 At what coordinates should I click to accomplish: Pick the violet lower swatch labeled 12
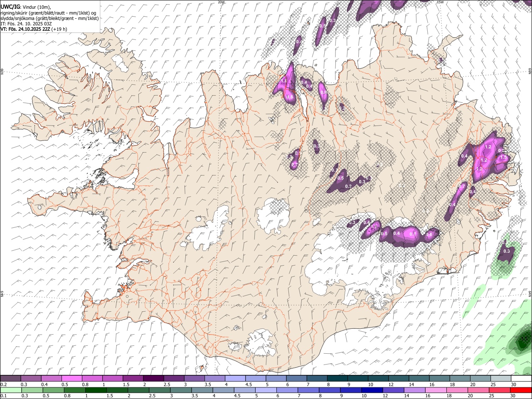[x=394, y=390]
